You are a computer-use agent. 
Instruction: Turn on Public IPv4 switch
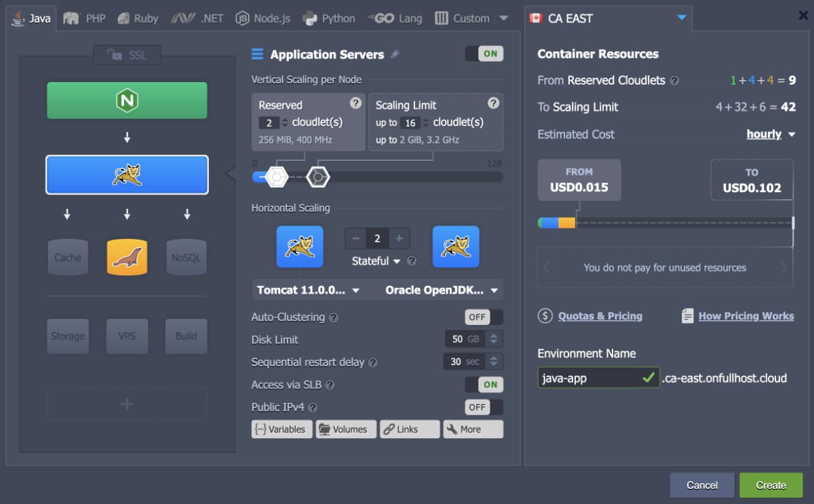tap(484, 407)
